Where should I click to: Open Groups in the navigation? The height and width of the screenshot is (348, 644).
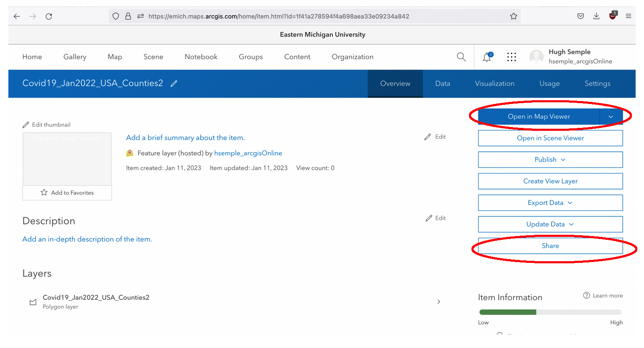[251, 57]
